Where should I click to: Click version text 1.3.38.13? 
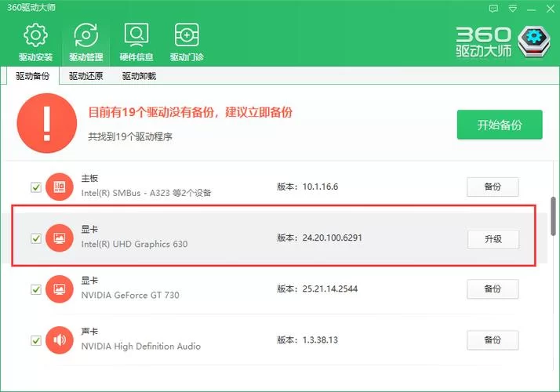[320, 340]
